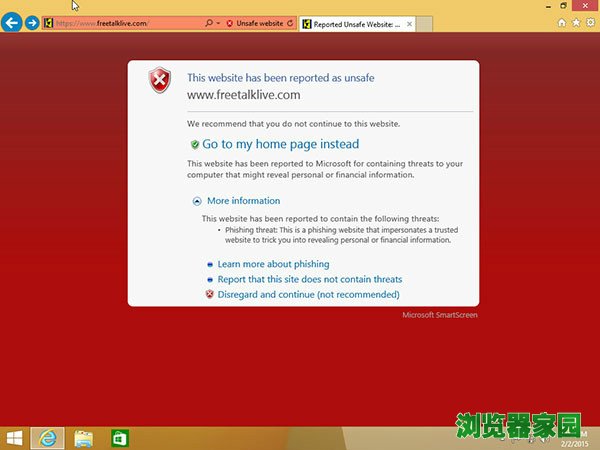This screenshot has height=450, width=600.
Task: Click Report that this site does not contain threats
Action: coord(309,279)
